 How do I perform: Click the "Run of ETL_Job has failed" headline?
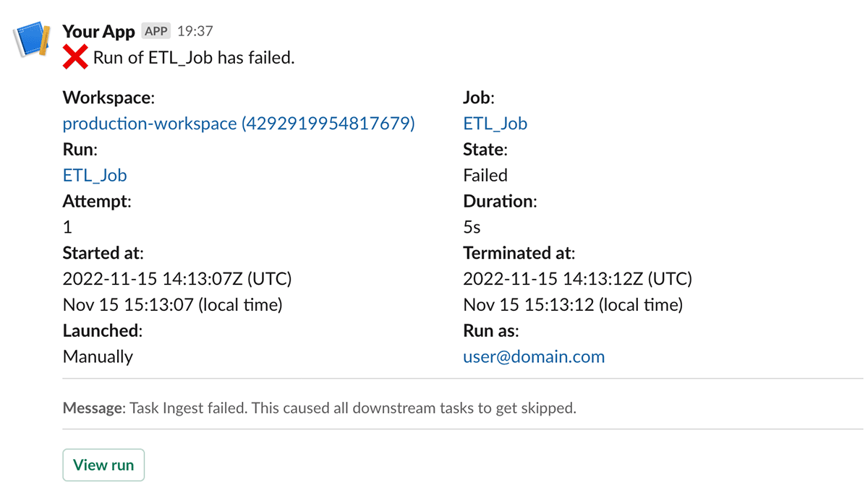pyautogui.click(x=194, y=58)
